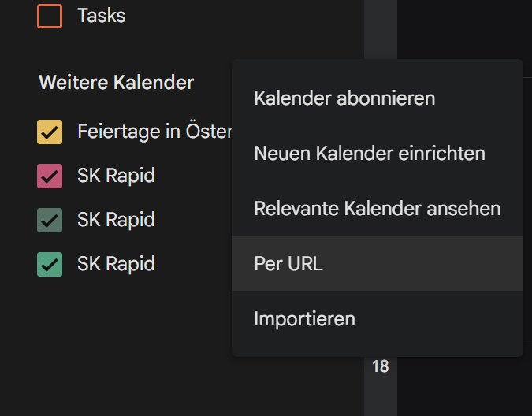Viewport: 532px width, 416px height.
Task: Click the day number 18
Action: click(380, 366)
